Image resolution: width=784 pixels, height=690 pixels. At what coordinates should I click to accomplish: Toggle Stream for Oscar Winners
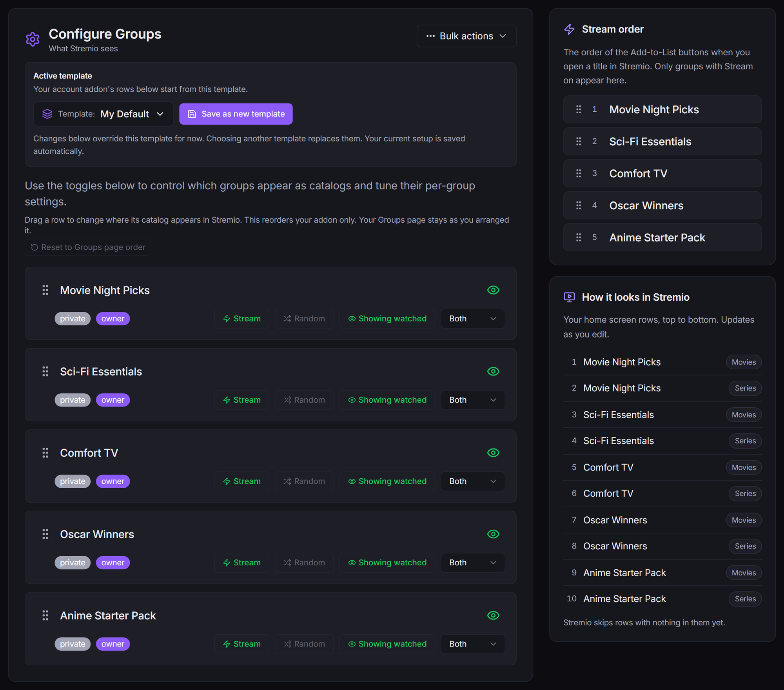(242, 563)
